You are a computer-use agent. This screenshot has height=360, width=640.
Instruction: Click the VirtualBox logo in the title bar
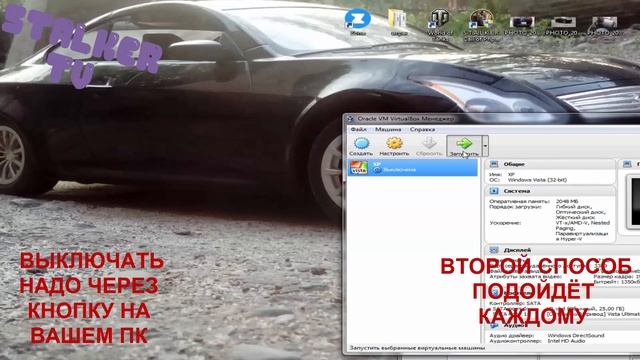click(350, 119)
